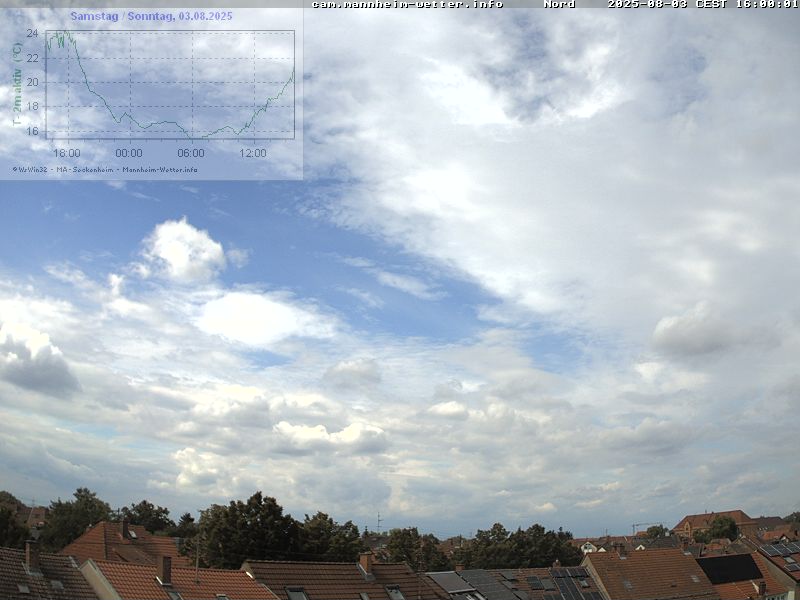This screenshot has height=600, width=800.
Task: Click the 18:00 time axis label
Action: tap(66, 153)
